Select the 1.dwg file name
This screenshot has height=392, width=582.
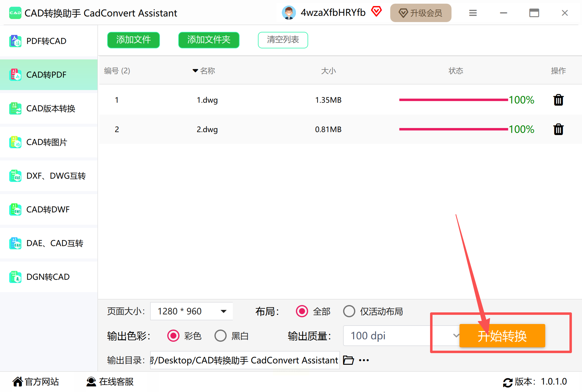[207, 100]
